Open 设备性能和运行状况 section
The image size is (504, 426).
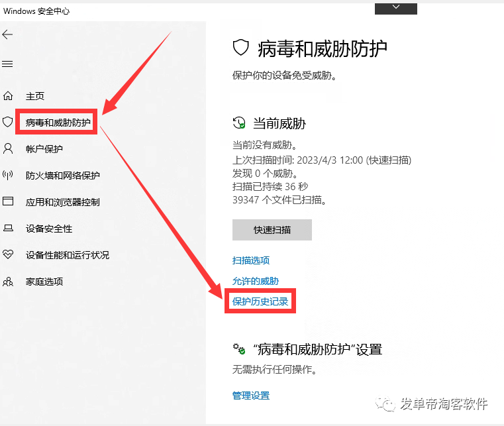pyautogui.click(x=68, y=255)
